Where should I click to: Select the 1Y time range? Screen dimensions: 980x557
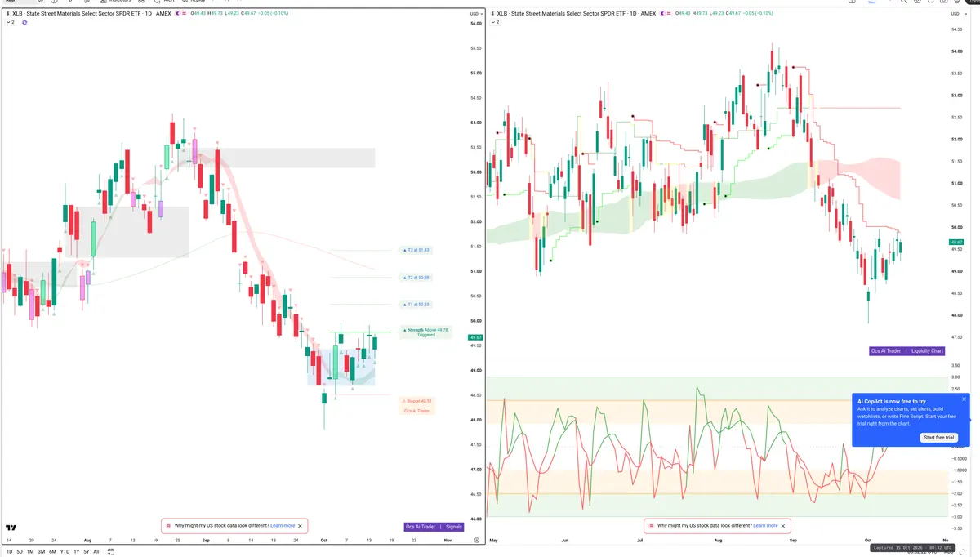click(x=77, y=552)
